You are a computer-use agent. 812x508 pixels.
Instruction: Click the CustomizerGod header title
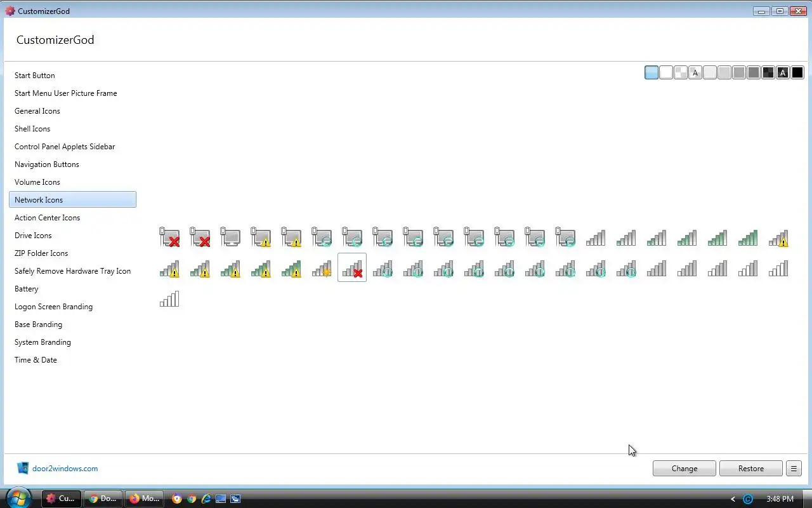[55, 40]
